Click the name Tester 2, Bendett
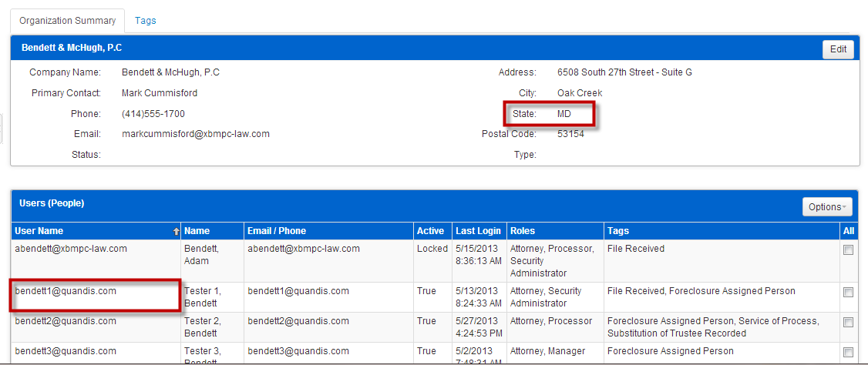Screen dimensions: 868x365 (x=202, y=326)
